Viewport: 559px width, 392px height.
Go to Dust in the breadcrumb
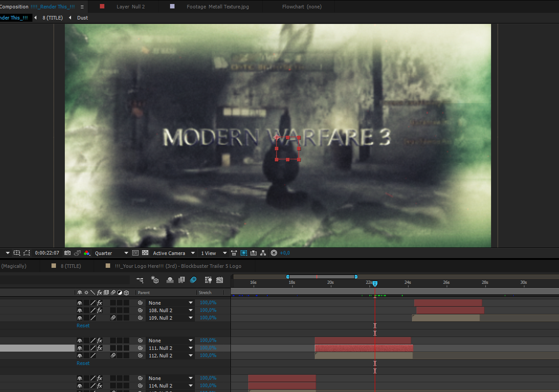pos(83,18)
